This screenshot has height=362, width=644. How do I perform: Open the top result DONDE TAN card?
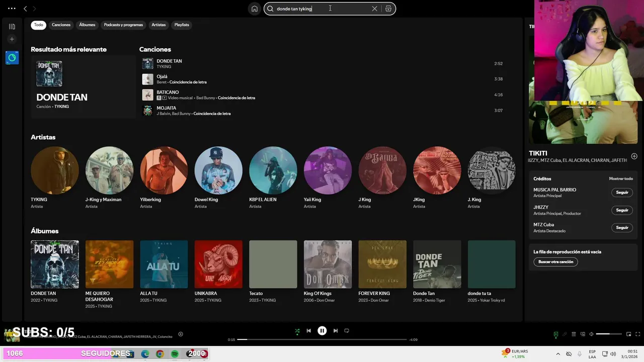tap(83, 86)
